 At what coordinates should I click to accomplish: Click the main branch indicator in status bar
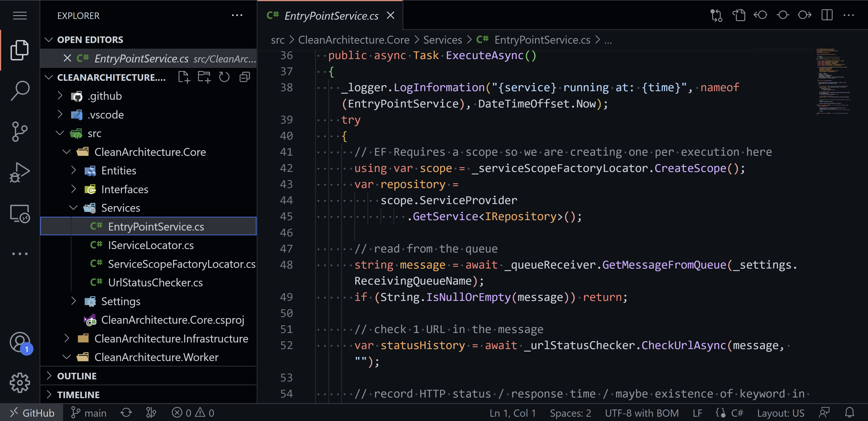[89, 412]
